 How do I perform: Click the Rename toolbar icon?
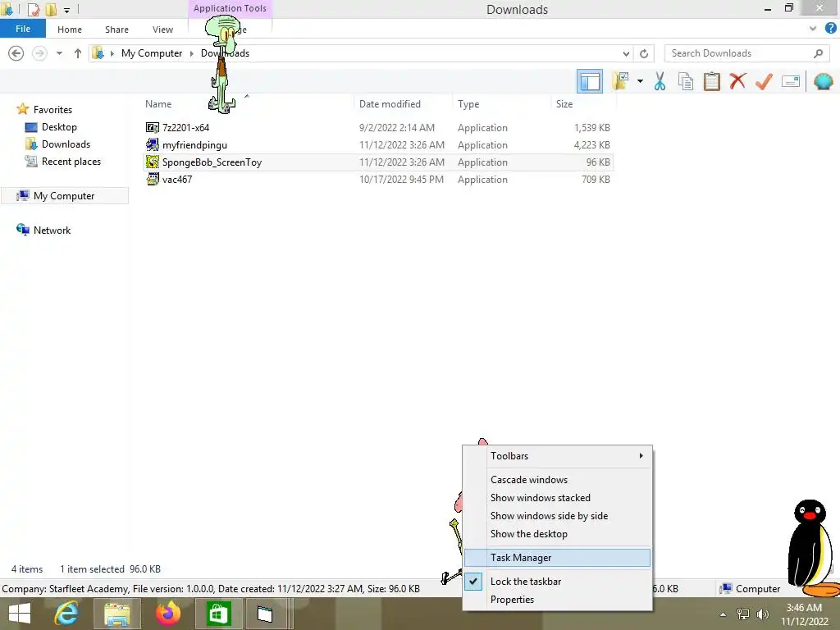point(791,81)
